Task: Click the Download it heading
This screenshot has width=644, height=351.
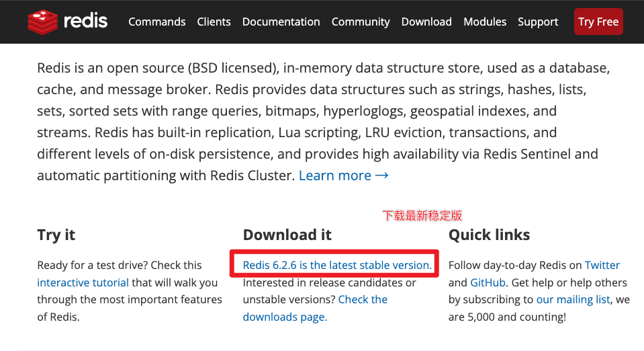Action: 287,235
